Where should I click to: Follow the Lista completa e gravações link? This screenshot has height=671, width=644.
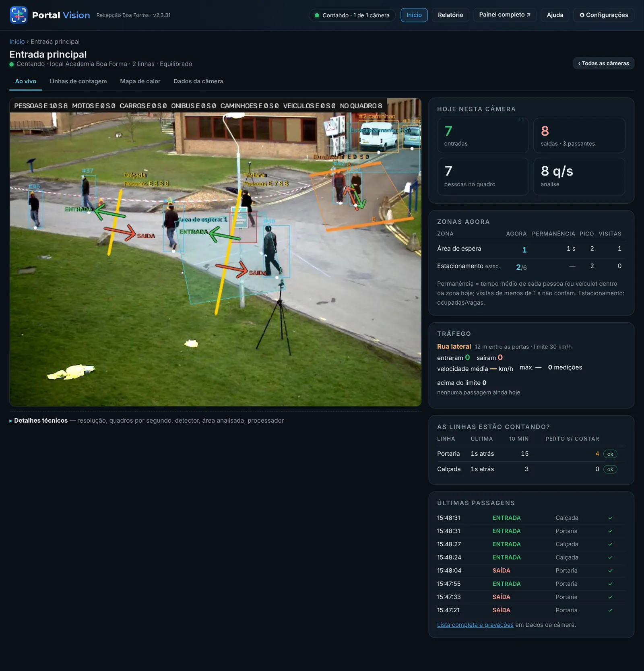[x=475, y=625]
